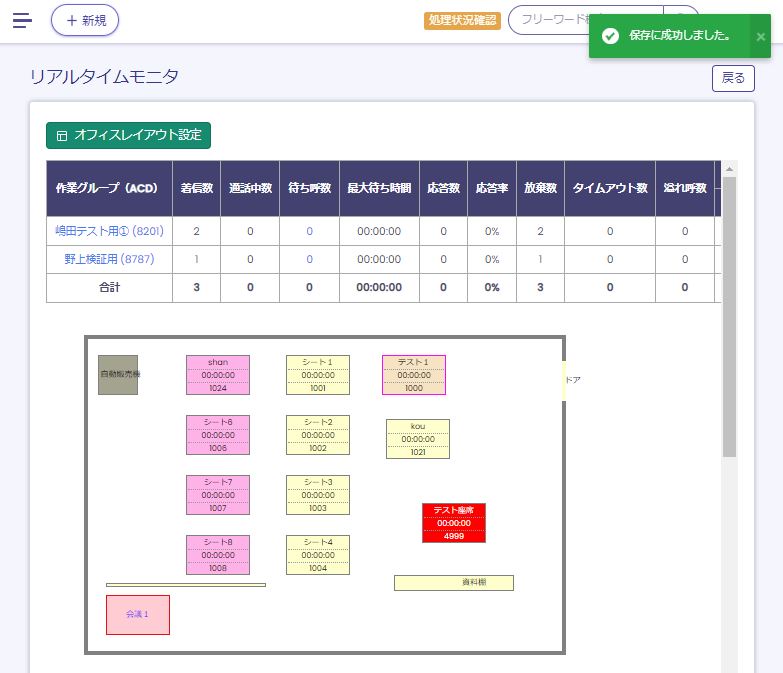Select the テスト1 seat 1000 tile
783x673 pixels.
point(413,375)
